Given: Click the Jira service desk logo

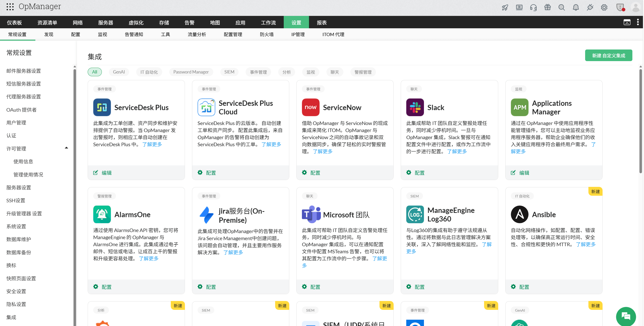Looking at the screenshot, I should click(206, 215).
